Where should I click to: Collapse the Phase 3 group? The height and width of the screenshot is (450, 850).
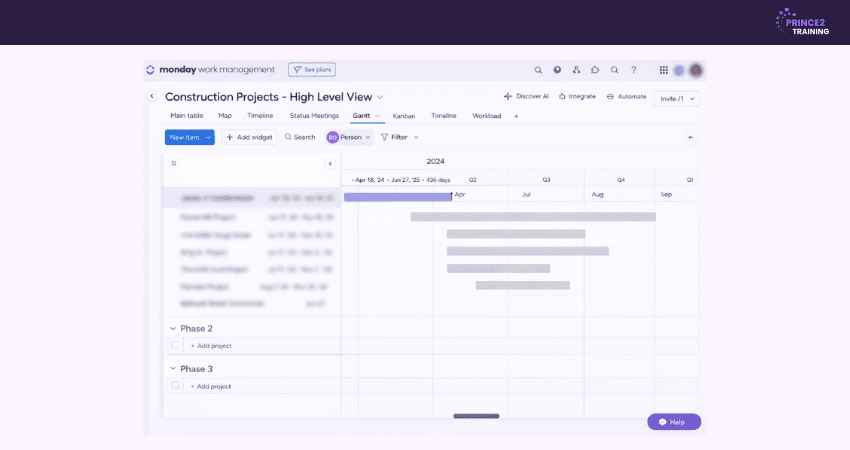point(172,369)
